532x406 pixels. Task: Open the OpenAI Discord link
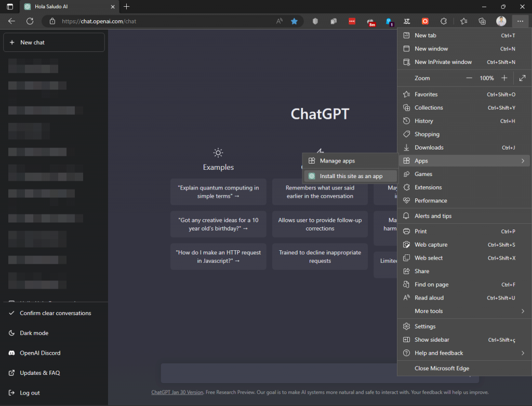(x=54, y=353)
